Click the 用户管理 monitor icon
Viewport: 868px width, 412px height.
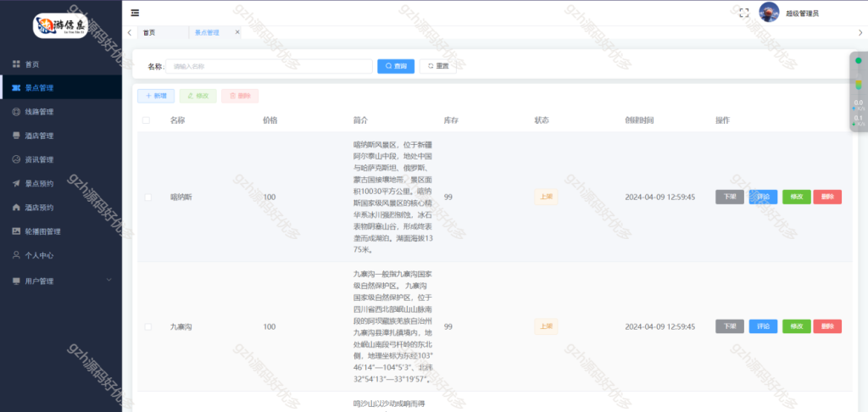pos(16,281)
